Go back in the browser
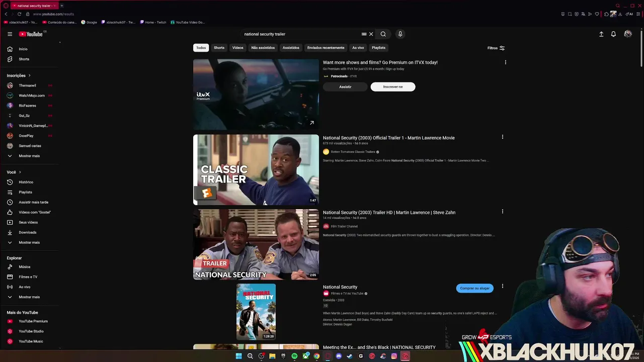 click(6, 14)
